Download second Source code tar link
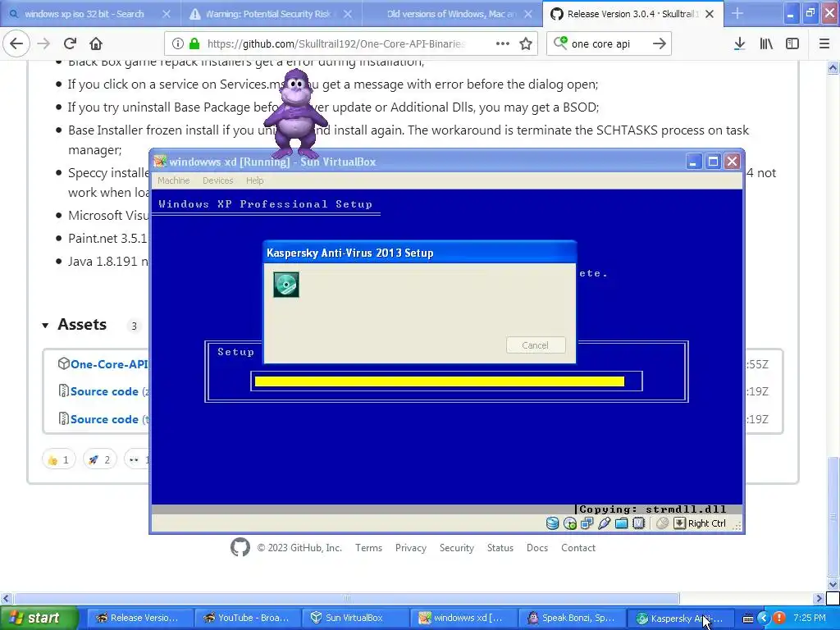Viewport: 840px width, 630px height. tap(104, 419)
